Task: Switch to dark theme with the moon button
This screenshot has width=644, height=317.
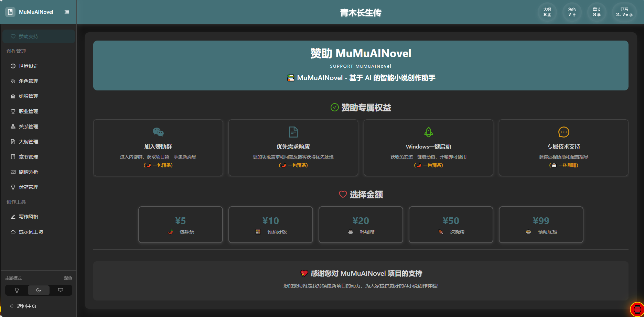Action: coord(39,290)
